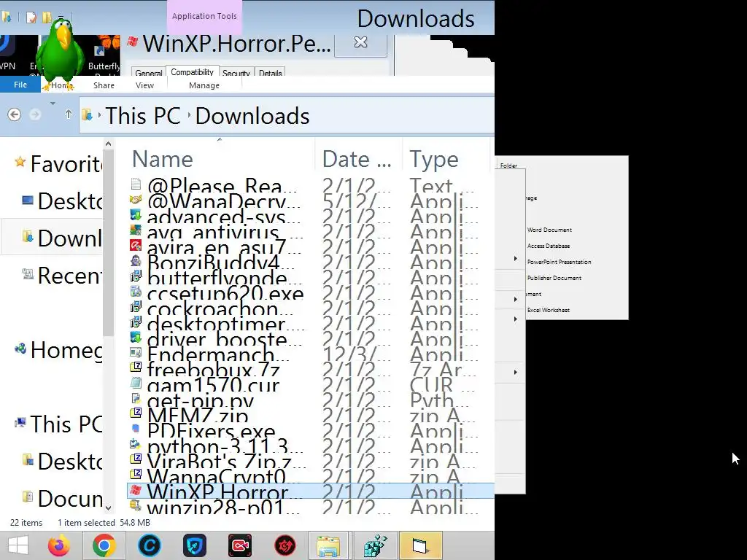The width and height of the screenshot is (747, 560).
Task: Open the blue shield app on taskbar
Action: click(194, 545)
